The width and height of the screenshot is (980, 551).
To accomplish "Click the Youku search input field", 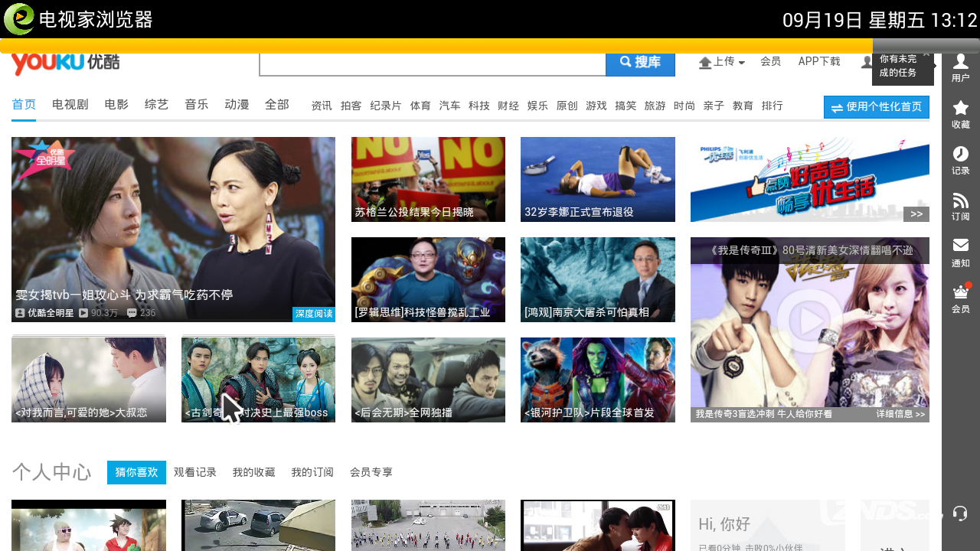I will [432, 64].
